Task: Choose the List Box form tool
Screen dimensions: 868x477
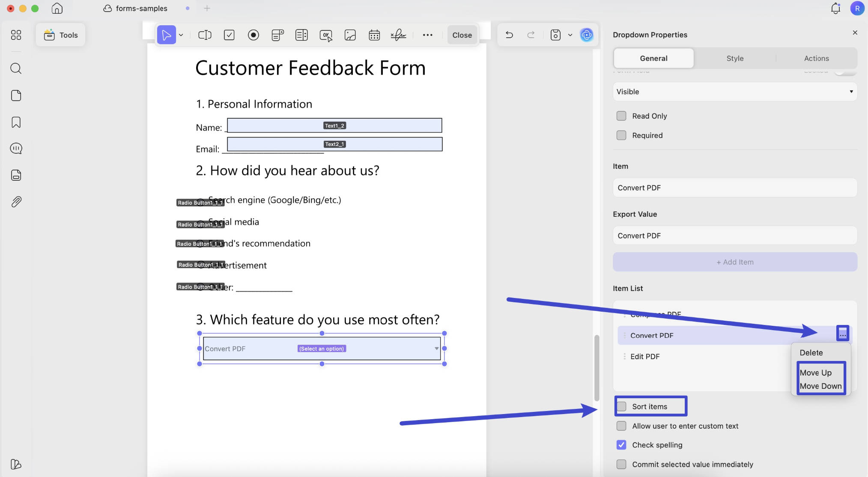Action: click(301, 35)
